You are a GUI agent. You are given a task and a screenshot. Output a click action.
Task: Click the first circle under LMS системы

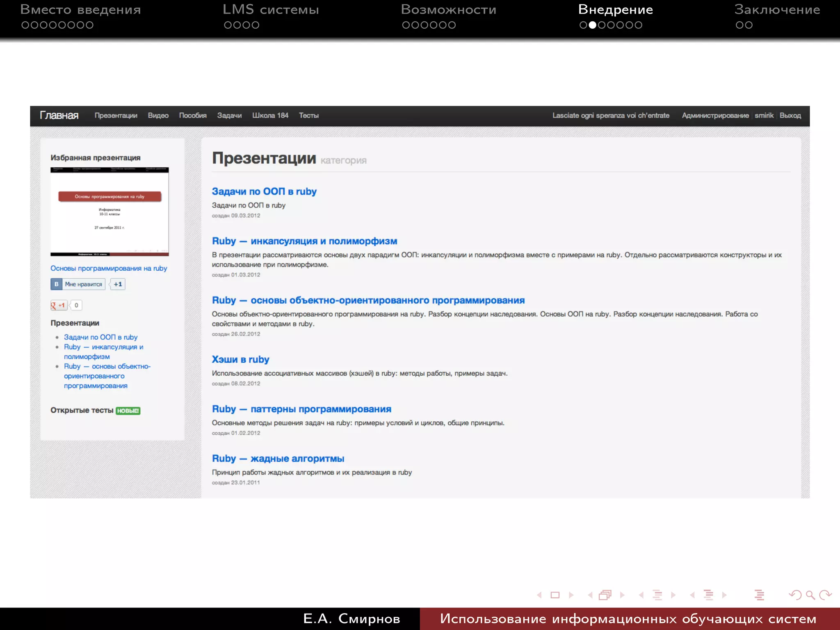228,25
